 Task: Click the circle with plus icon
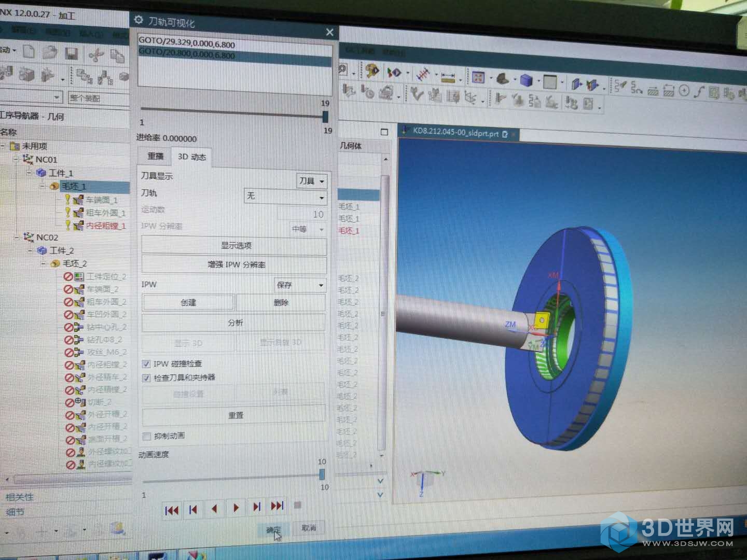[x=684, y=91]
